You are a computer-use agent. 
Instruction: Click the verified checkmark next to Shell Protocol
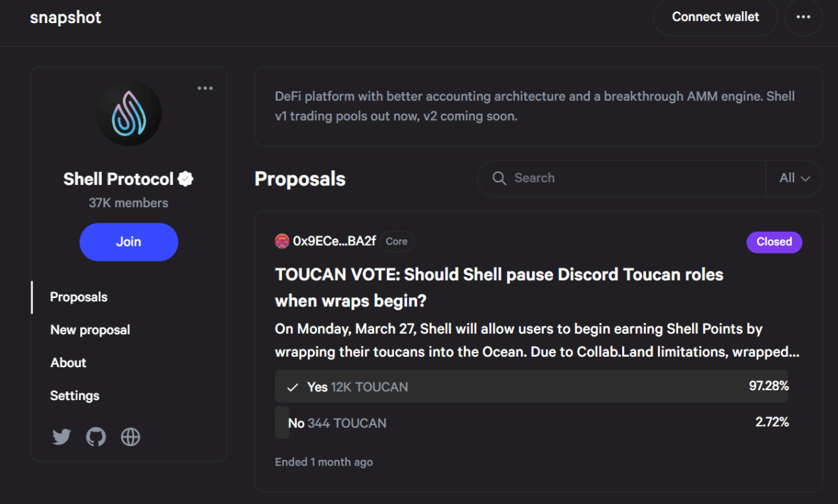point(184,179)
